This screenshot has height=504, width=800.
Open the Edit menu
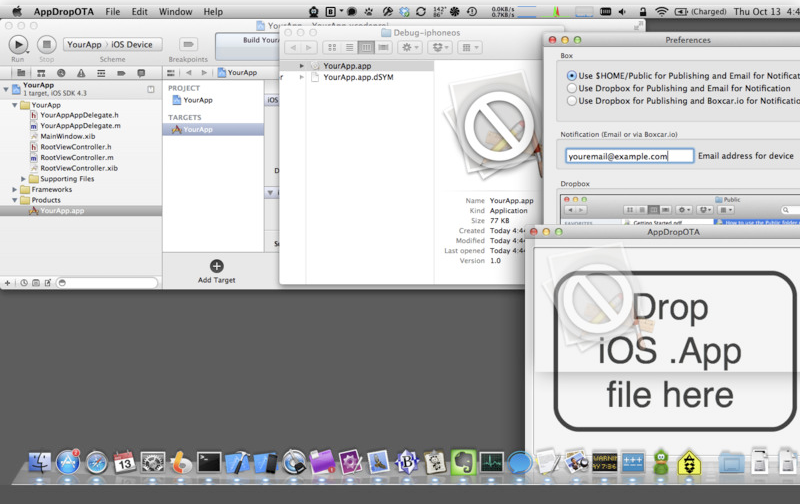tap(139, 12)
